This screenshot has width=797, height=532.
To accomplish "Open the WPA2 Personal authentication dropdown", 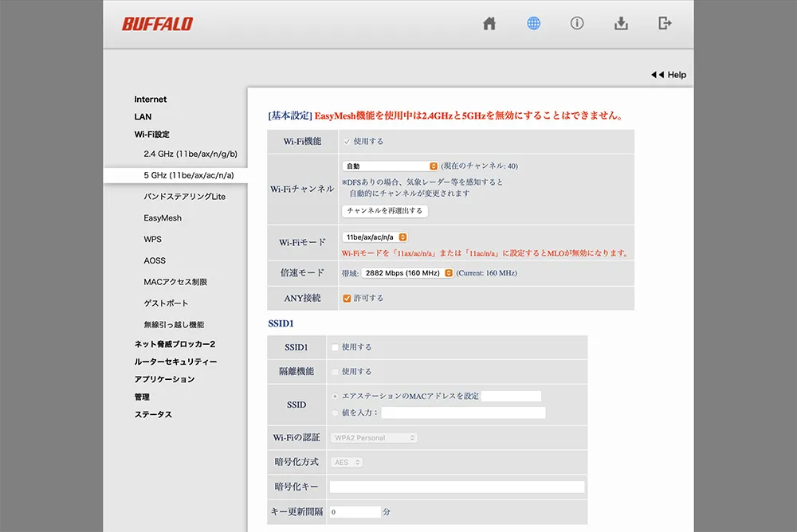I will [374, 437].
